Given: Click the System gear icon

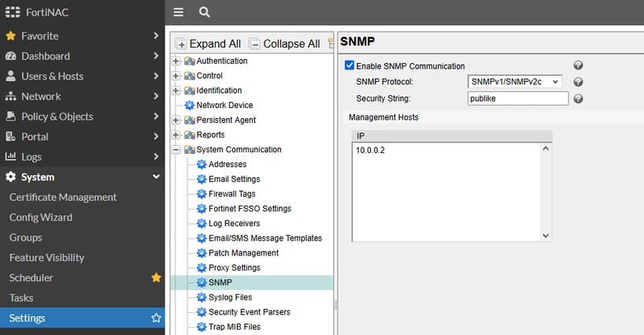Looking at the screenshot, I should tap(11, 177).
